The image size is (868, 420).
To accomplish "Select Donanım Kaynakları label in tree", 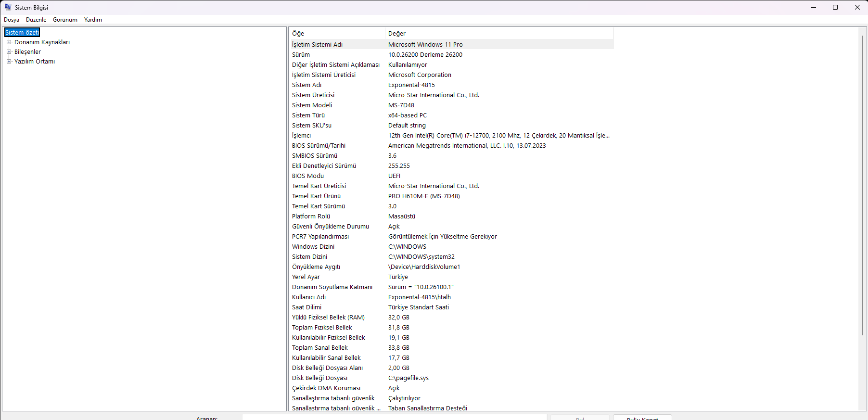I will pos(42,42).
